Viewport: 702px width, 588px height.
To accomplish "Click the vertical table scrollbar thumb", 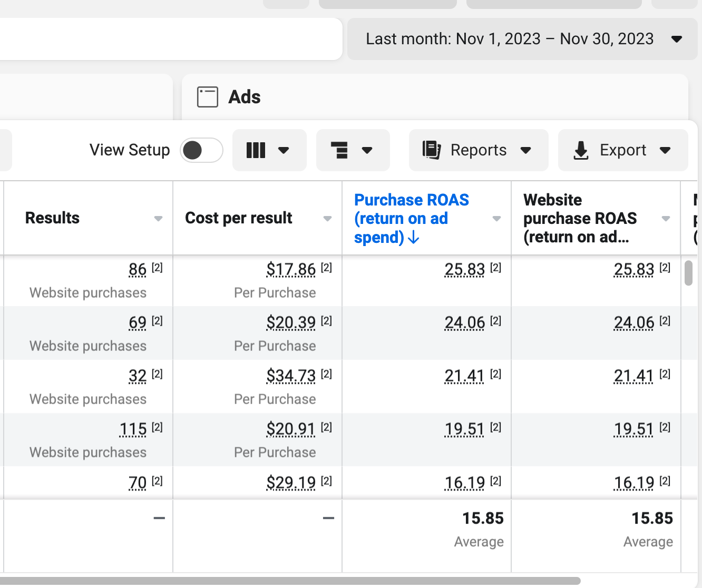I will point(688,272).
